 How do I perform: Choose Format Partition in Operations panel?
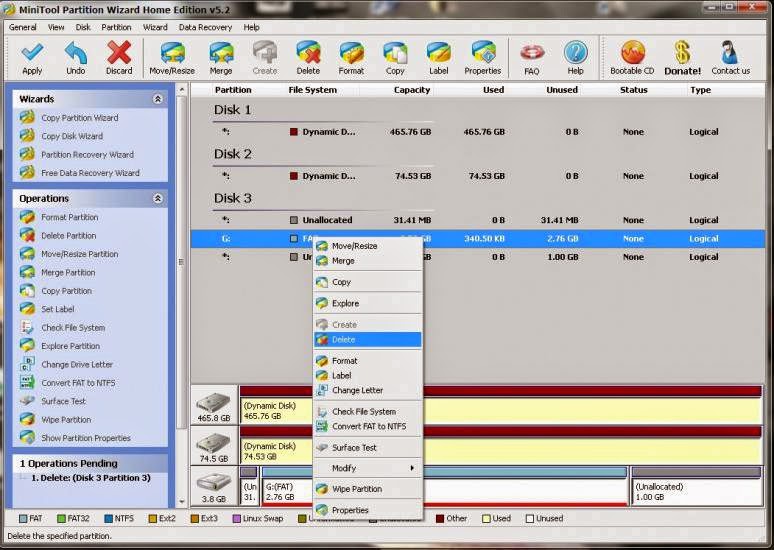70,217
